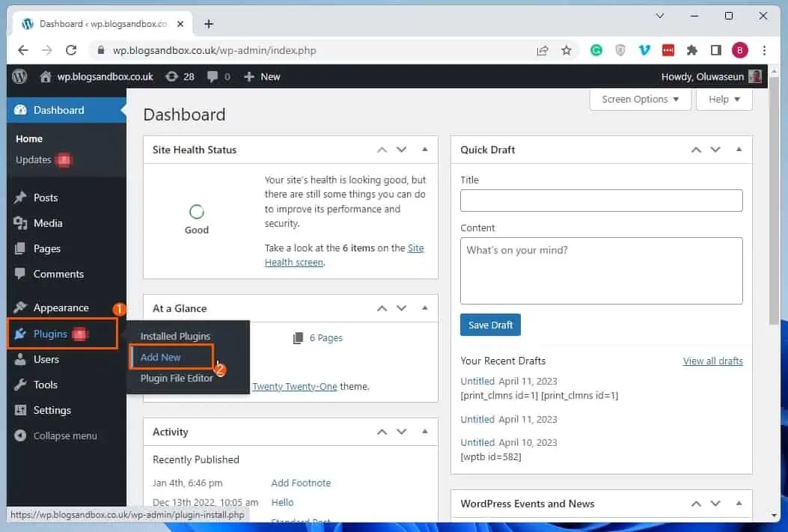Viewport: 788px width, 532px height.
Task: Expand the Screen Options dropdown
Action: (x=641, y=100)
